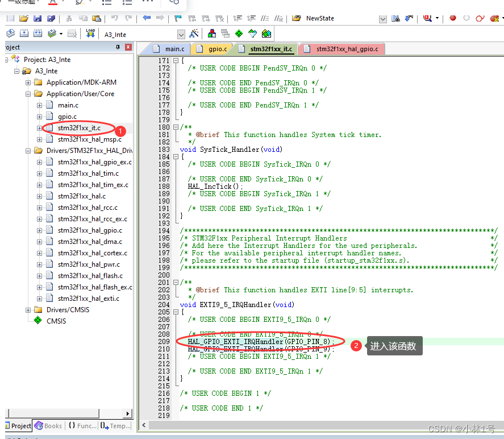Collapse the Application/User/Core folder
This screenshot has width=504, height=439.
28,94
